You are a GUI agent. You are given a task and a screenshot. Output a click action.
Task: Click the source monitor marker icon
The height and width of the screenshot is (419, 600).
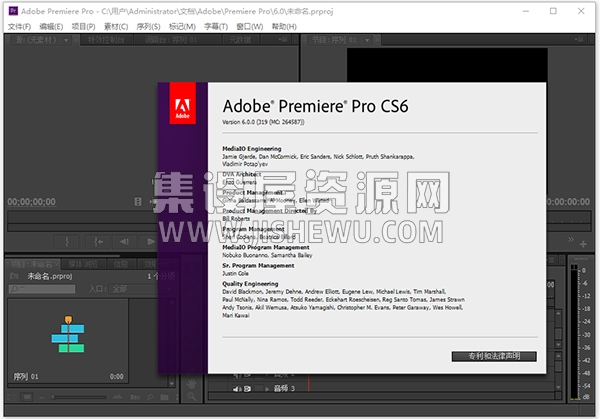(138, 202)
